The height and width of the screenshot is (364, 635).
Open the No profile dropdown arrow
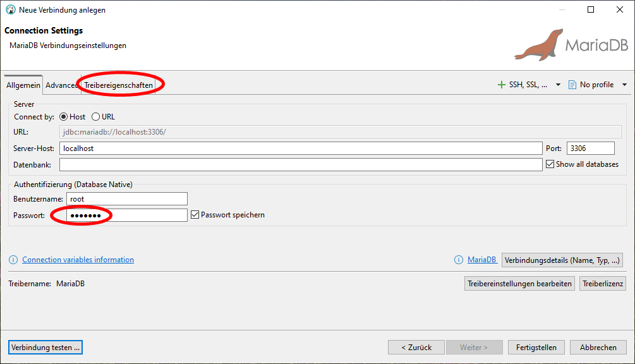point(624,85)
